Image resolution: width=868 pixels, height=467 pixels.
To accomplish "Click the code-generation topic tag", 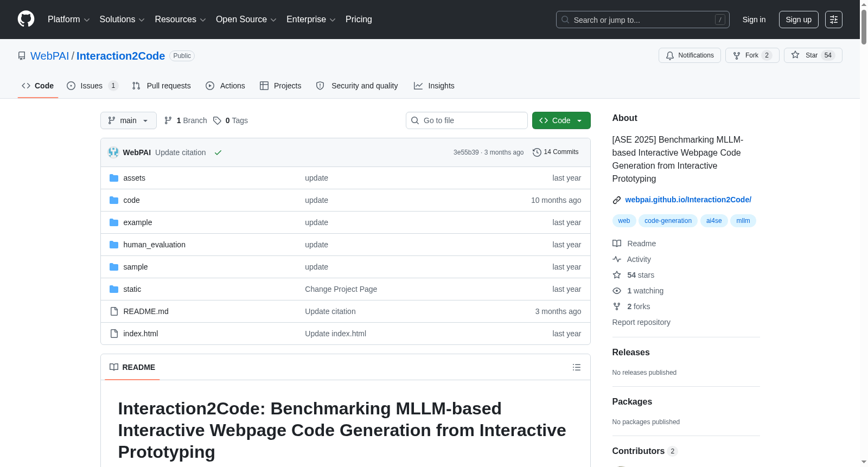I will pos(668,221).
